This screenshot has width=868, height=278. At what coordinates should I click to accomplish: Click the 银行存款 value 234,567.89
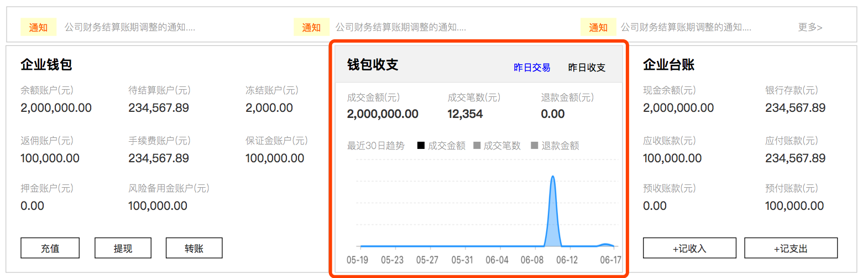tap(795, 108)
